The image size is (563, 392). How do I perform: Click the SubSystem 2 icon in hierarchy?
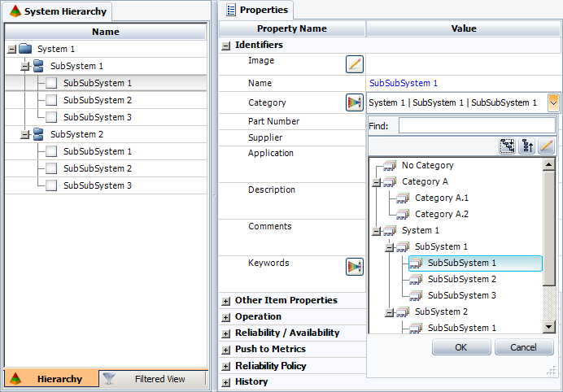pyautogui.click(x=37, y=134)
